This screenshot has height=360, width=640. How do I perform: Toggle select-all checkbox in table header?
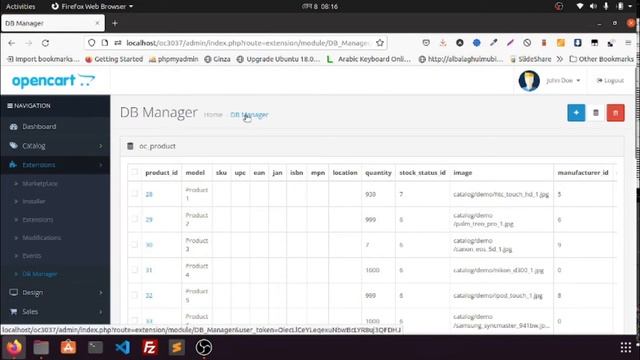pos(134,172)
